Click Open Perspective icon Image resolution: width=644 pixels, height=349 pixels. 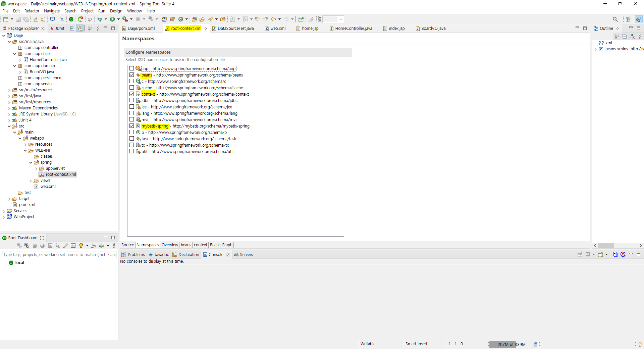tap(628, 19)
